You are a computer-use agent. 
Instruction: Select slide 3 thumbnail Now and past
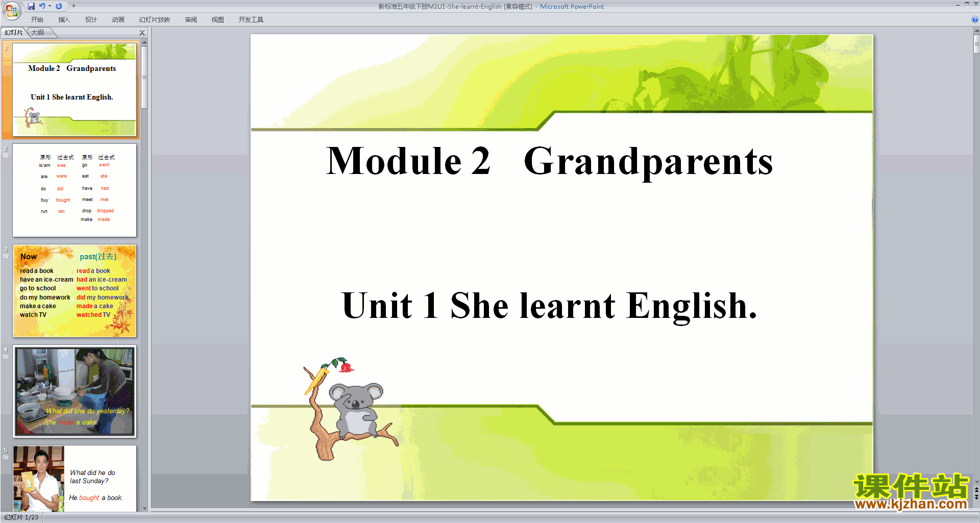coord(75,291)
